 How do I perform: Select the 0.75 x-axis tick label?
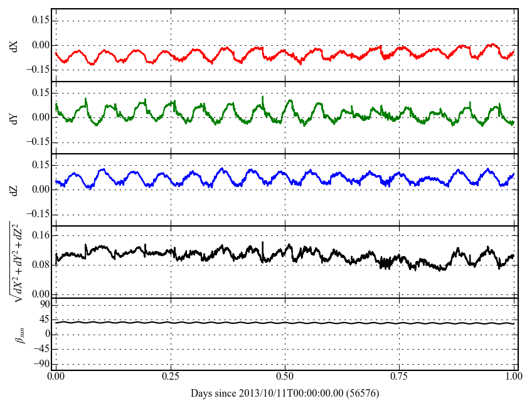(x=399, y=377)
